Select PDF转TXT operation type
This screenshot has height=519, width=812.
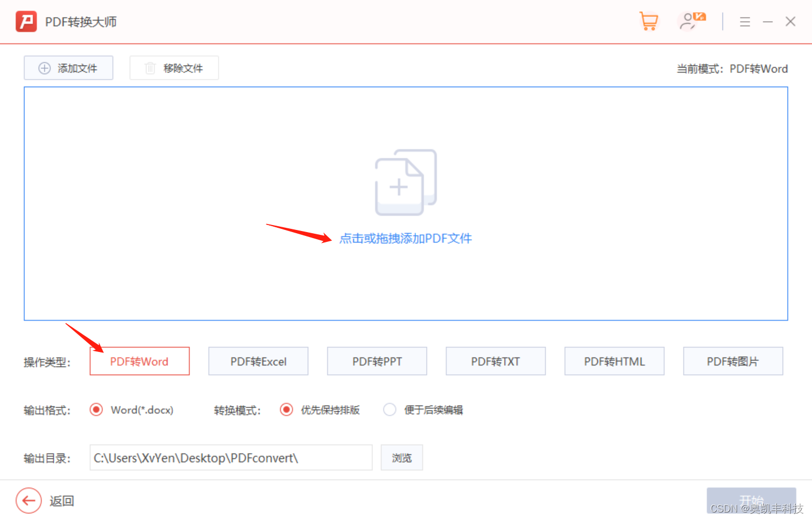[x=495, y=361]
